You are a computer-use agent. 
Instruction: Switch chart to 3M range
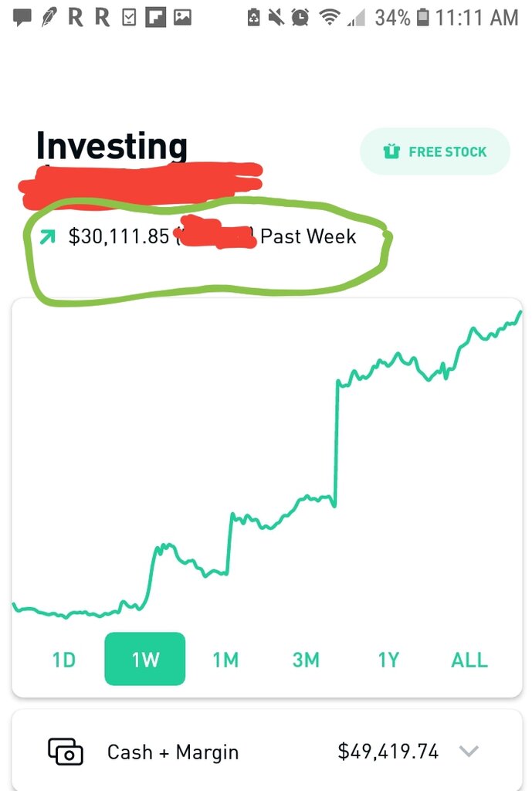pos(306,660)
